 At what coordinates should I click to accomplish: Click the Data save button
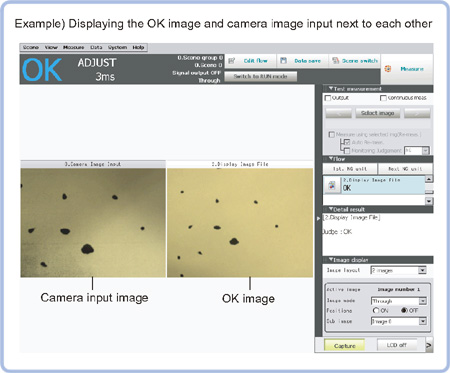click(302, 61)
